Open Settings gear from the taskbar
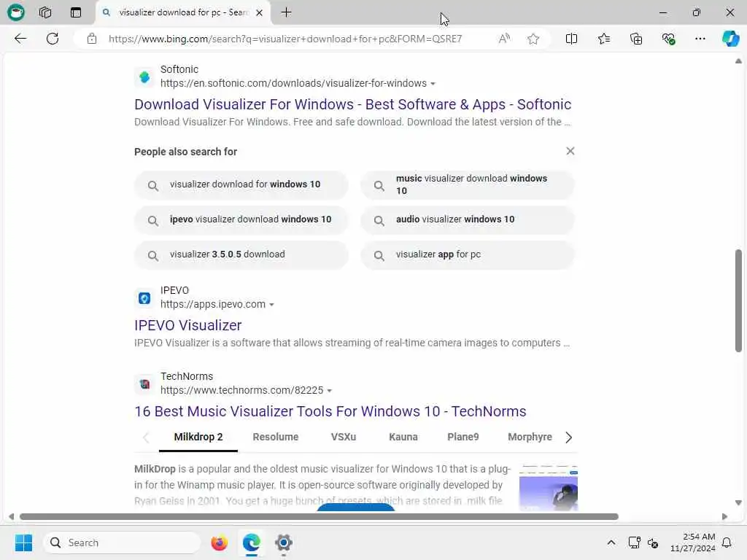This screenshot has width=747, height=560. click(284, 542)
